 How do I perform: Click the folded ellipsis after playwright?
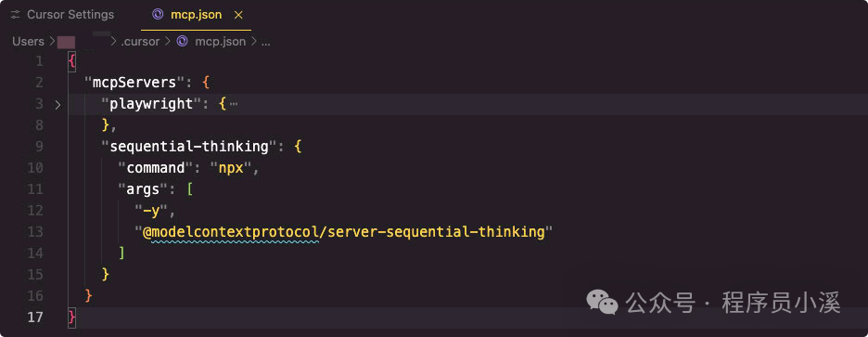pyautogui.click(x=233, y=104)
